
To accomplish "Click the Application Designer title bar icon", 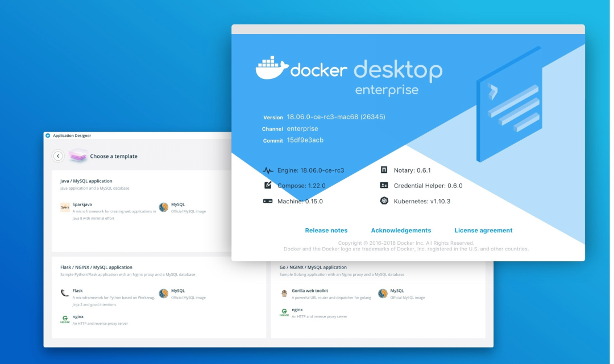I will click(48, 136).
